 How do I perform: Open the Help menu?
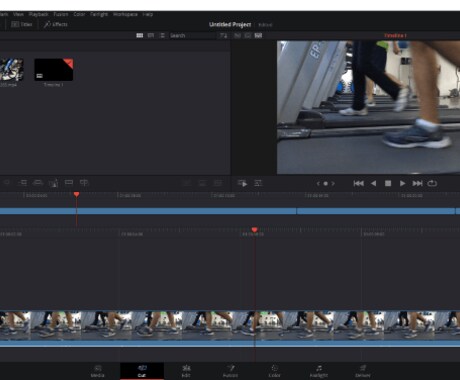tap(148, 14)
